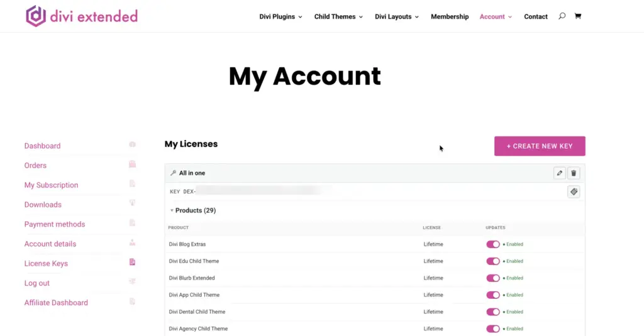Expand the Child Themes menu
644x336 pixels.
coord(338,17)
